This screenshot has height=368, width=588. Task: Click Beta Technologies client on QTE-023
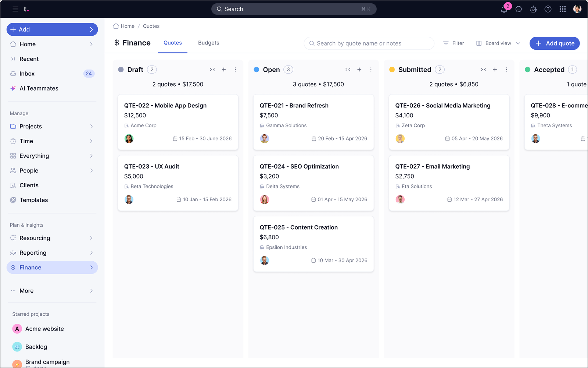coord(149,187)
